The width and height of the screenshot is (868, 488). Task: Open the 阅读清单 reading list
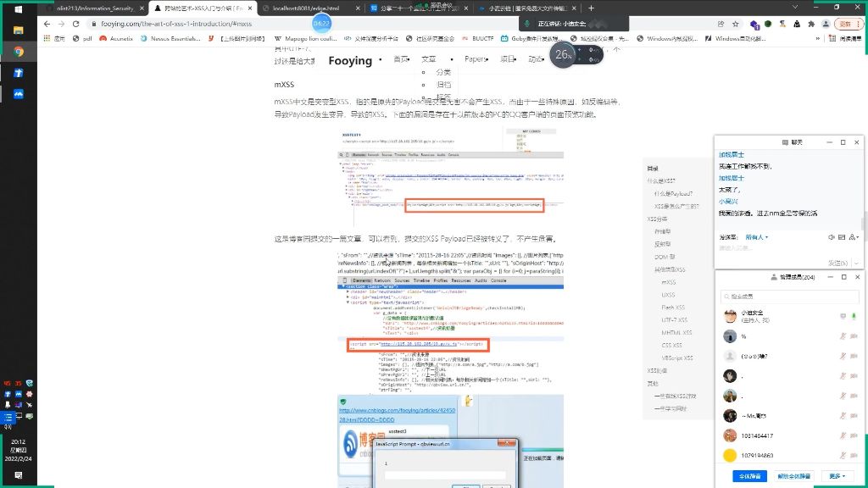tap(845, 38)
